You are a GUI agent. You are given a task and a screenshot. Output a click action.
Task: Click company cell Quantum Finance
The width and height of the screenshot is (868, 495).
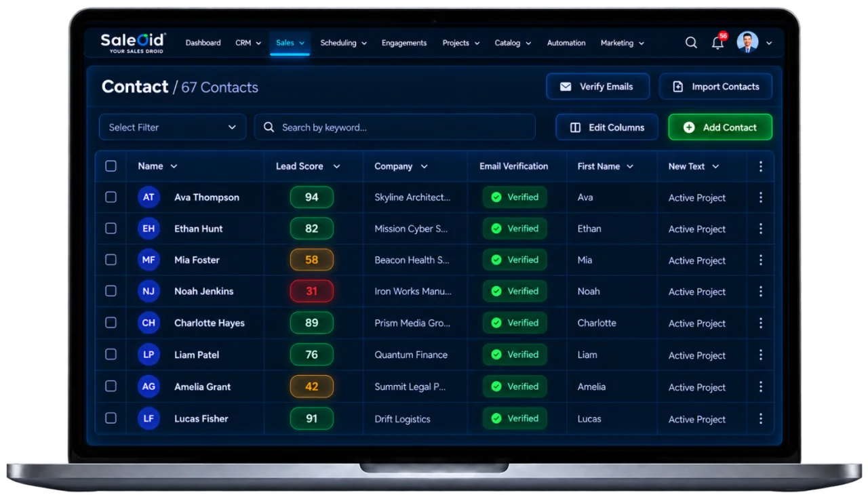[411, 355]
